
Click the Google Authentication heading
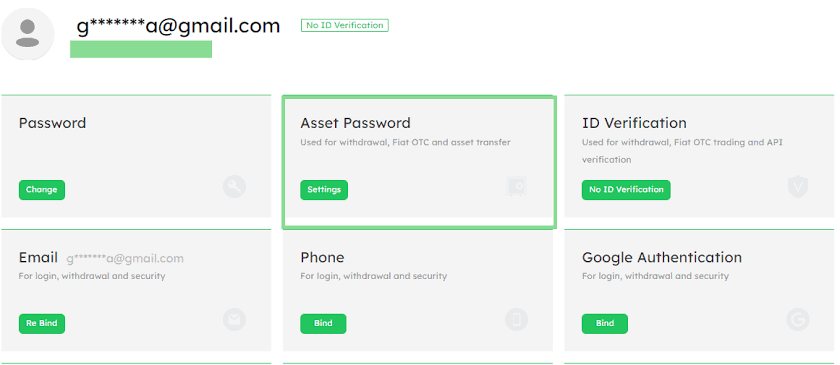pos(662,257)
